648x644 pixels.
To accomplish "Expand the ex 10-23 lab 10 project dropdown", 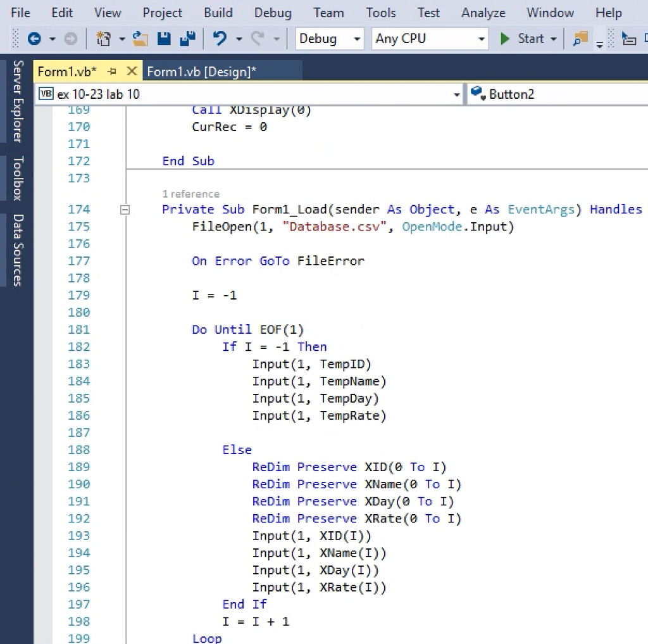I will click(457, 95).
